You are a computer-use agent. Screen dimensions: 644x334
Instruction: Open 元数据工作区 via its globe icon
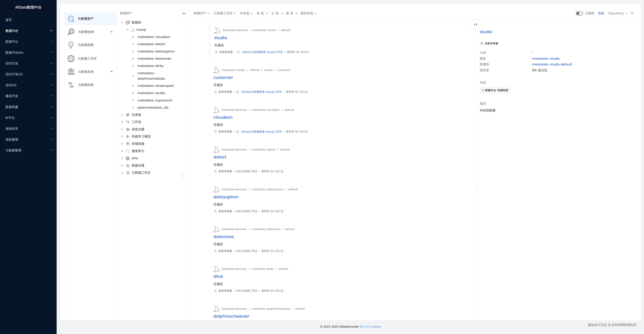71,59
